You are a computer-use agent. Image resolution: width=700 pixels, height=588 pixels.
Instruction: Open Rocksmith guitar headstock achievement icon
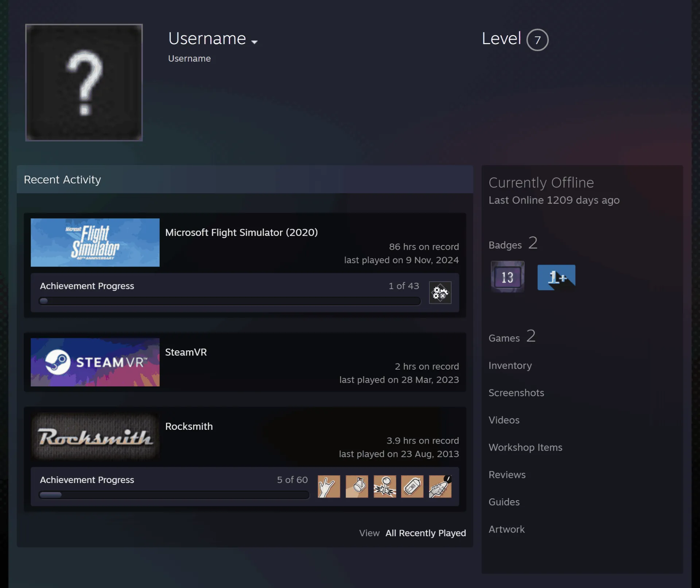(440, 486)
